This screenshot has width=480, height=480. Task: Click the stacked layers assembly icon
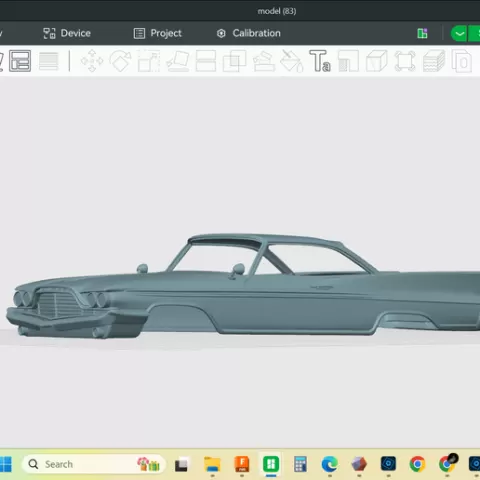pyautogui.click(x=434, y=61)
